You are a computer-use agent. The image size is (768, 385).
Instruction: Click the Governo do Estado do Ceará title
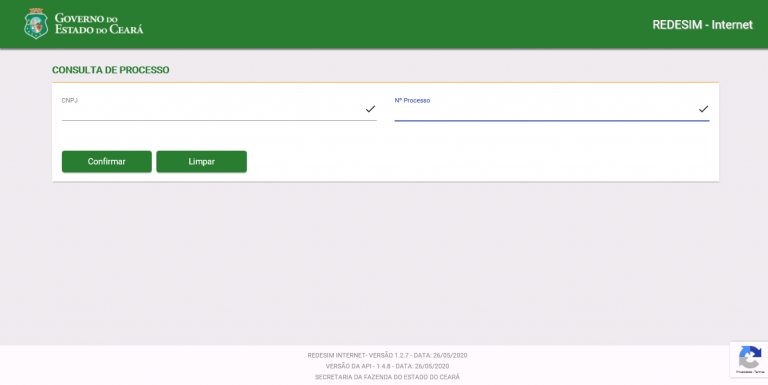click(x=99, y=24)
